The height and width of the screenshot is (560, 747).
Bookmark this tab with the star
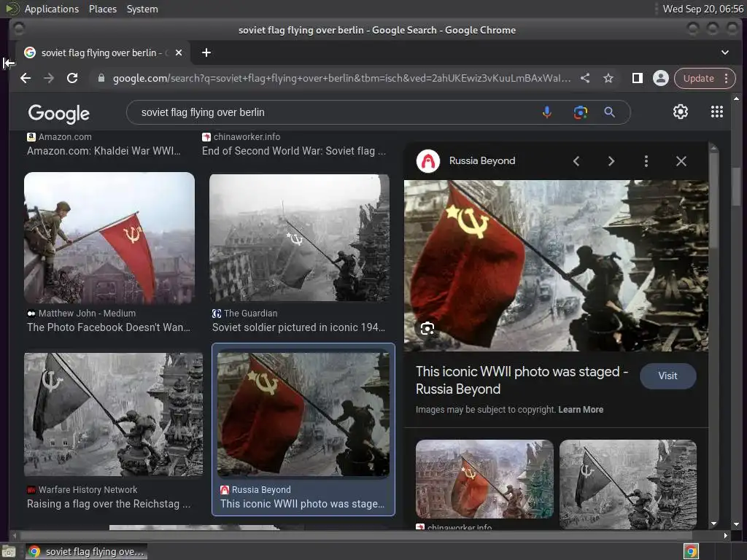608,78
